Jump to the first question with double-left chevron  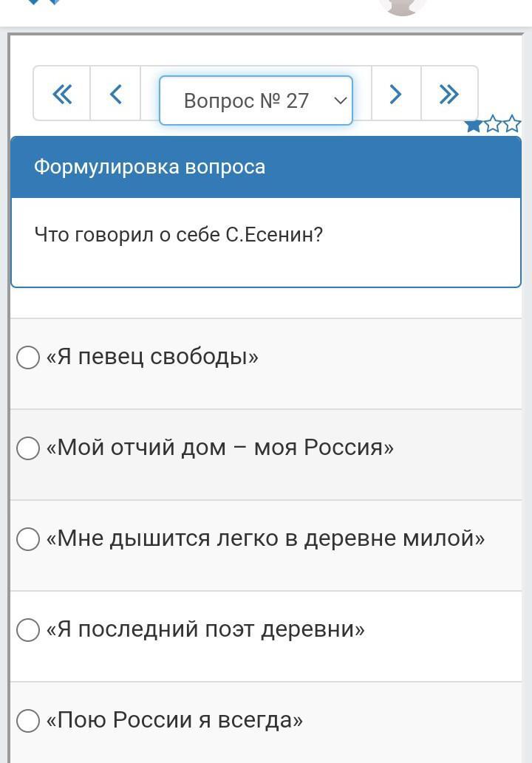[x=62, y=94]
